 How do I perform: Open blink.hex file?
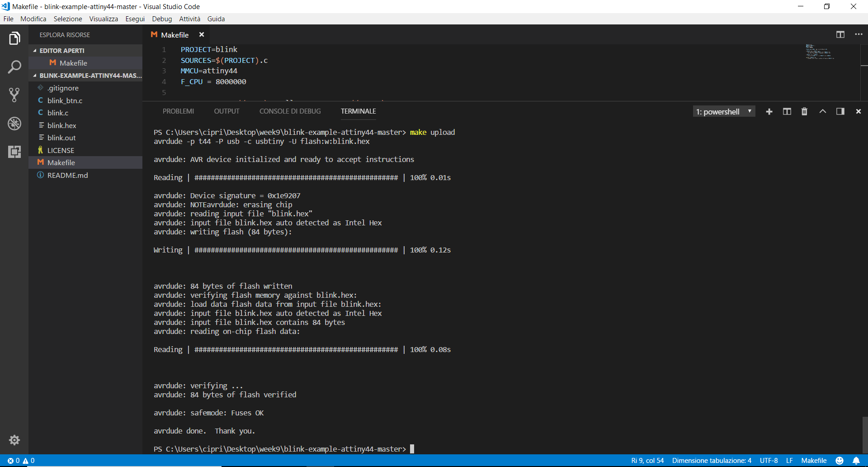coord(86,125)
